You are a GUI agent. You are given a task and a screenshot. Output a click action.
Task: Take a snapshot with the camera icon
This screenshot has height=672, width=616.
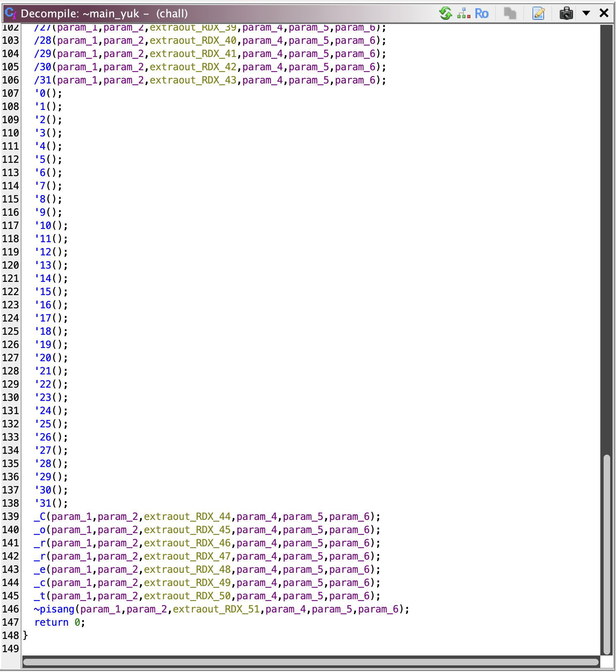click(x=566, y=13)
